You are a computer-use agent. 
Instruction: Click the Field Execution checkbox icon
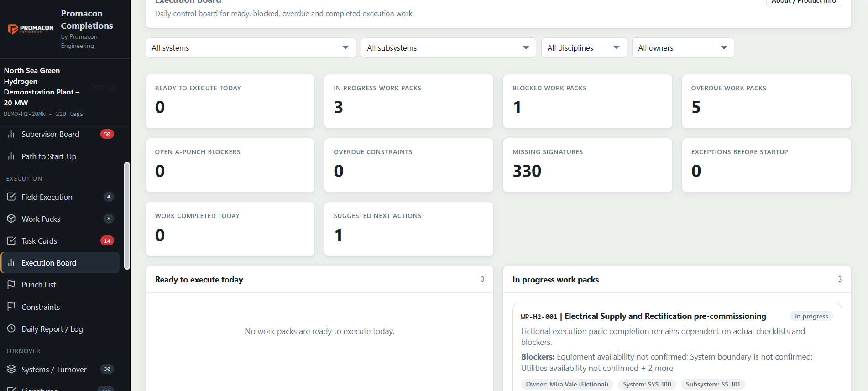11,197
